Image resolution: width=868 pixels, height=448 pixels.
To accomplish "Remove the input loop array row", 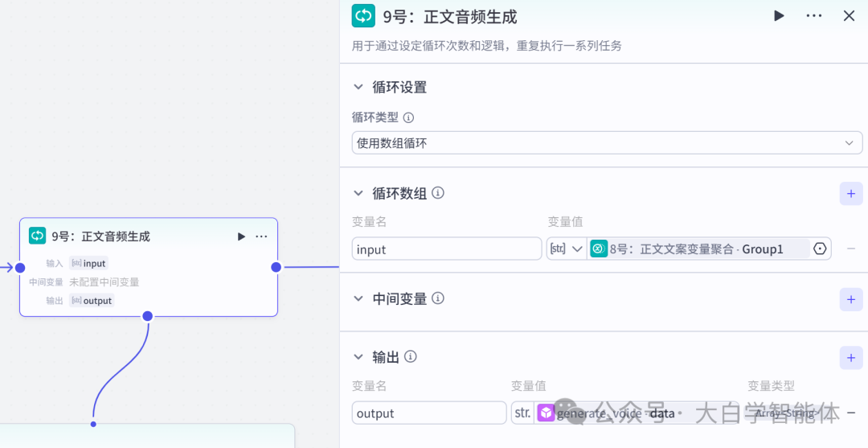I will click(851, 249).
